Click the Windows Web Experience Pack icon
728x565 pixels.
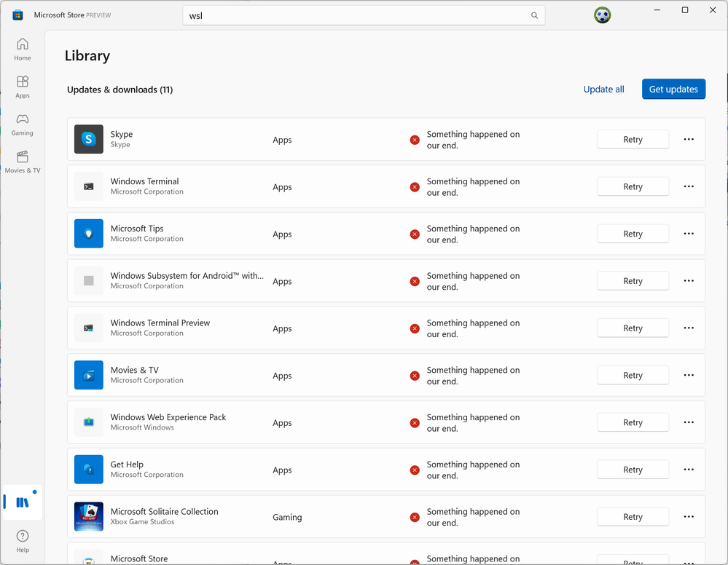(x=89, y=422)
